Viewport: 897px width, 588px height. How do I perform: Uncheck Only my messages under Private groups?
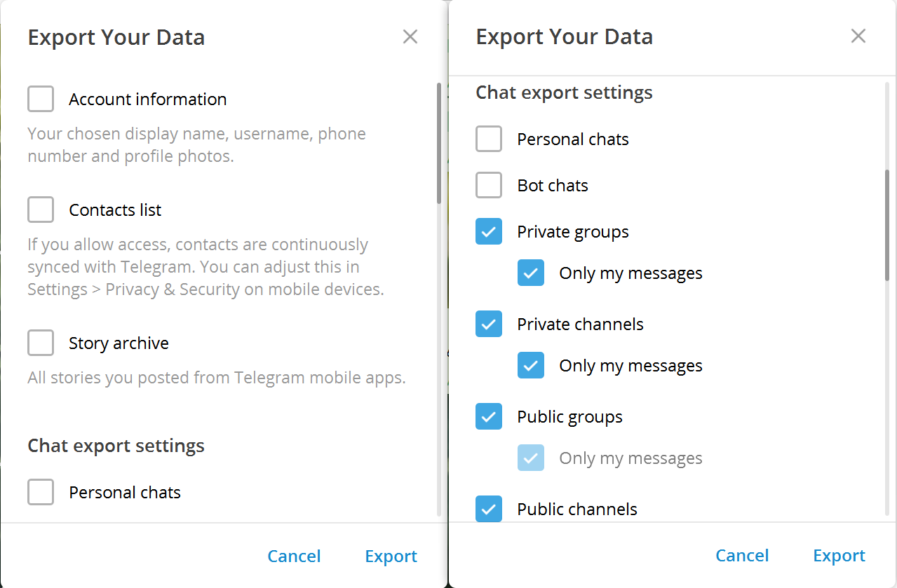531,273
